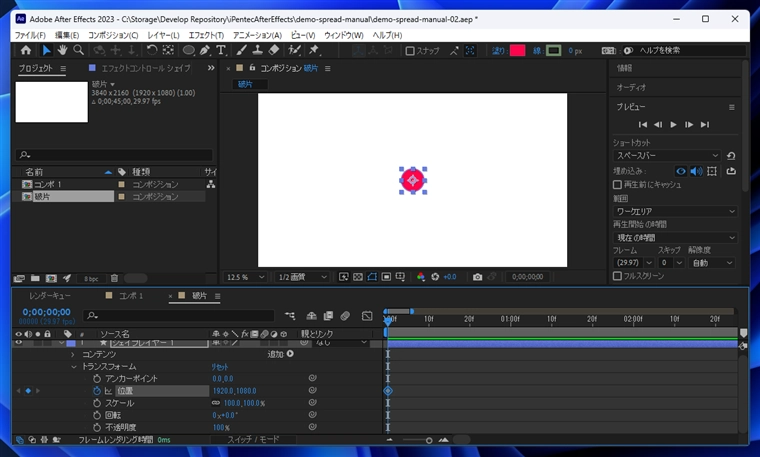
Task: Switch to コンポ 1 timeline tab
Action: point(131,296)
